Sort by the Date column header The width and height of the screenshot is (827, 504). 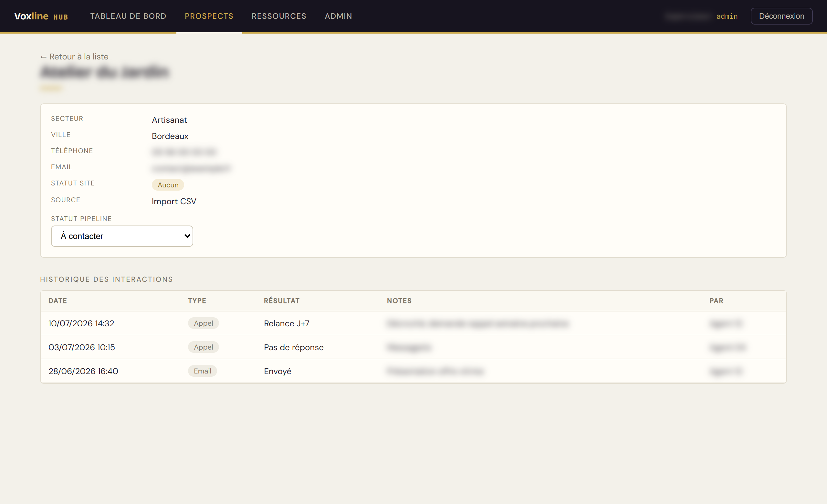point(58,301)
